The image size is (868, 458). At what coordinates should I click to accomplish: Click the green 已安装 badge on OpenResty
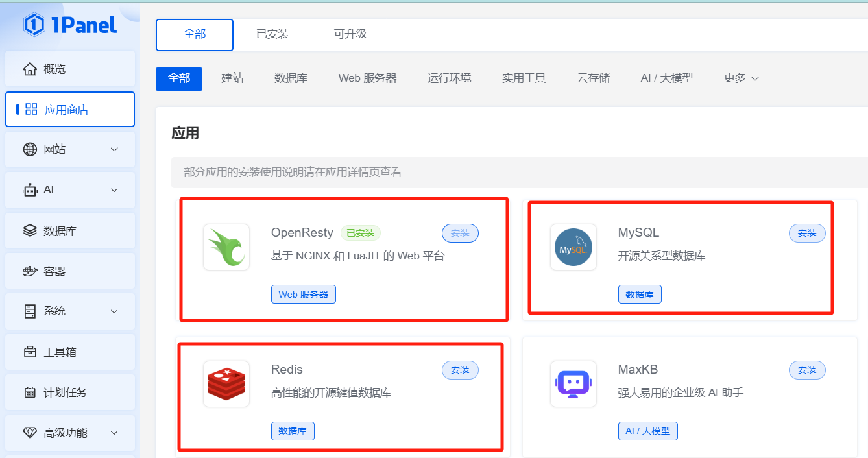(361, 233)
